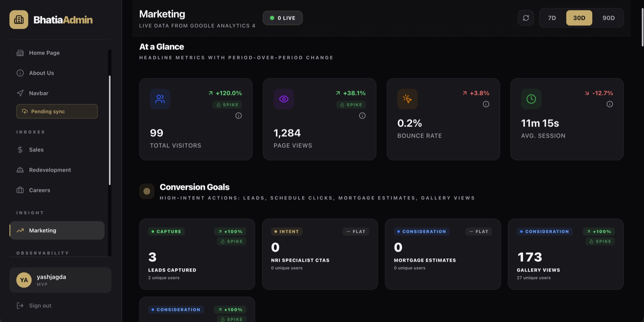Open the Careers inbox
Screen dimensions: 644x322
pos(57,190)
